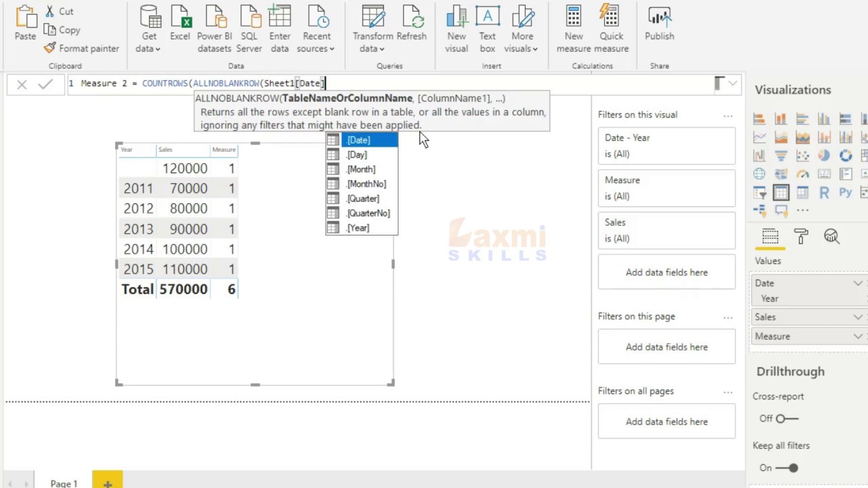Choose [Year] from the autocomplete list
The image size is (868, 488).
point(361,228)
